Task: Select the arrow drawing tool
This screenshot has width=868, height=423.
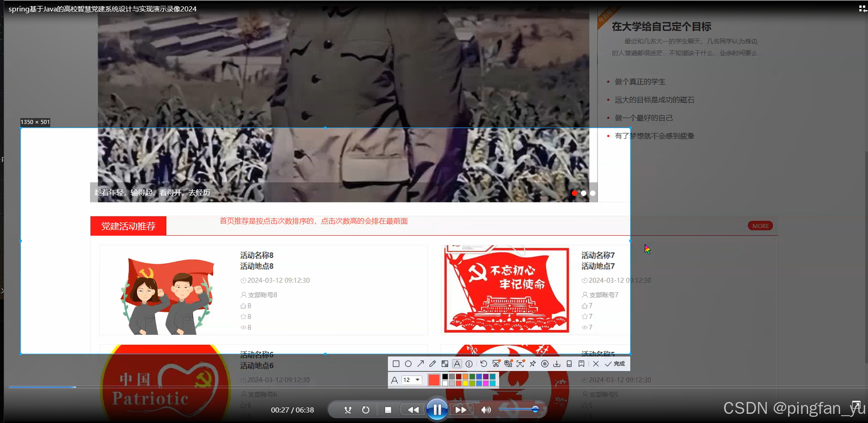Action: tap(420, 364)
